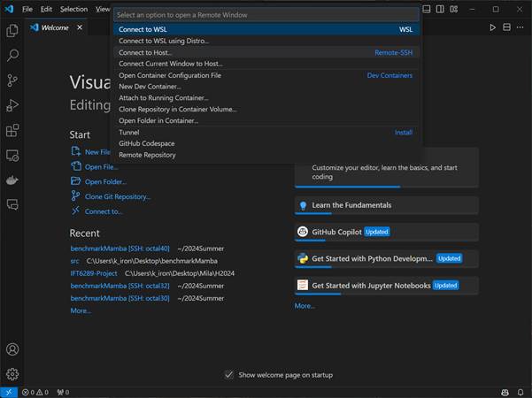The image size is (532, 398).
Task: Open the Accounts icon
Action: pos(12,349)
